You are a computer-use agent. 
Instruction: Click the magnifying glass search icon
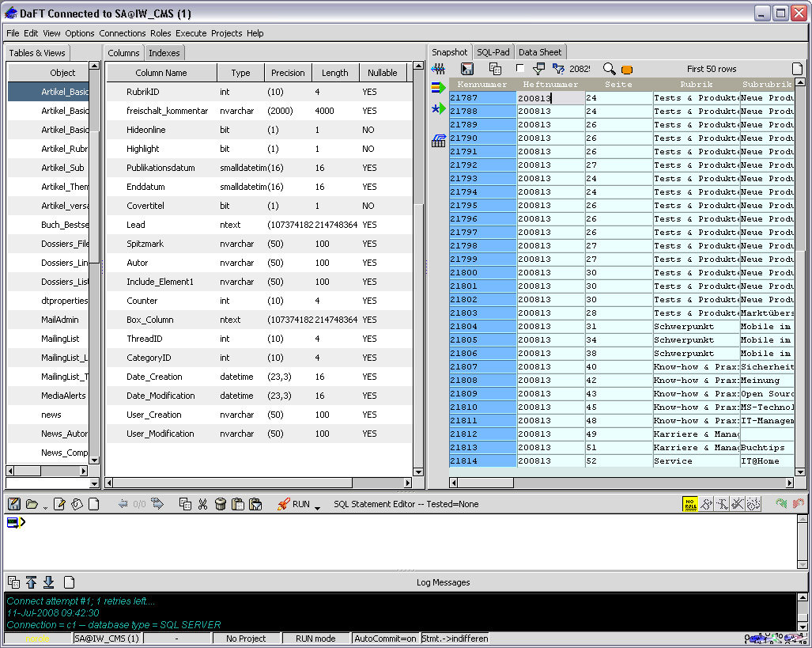click(x=610, y=69)
